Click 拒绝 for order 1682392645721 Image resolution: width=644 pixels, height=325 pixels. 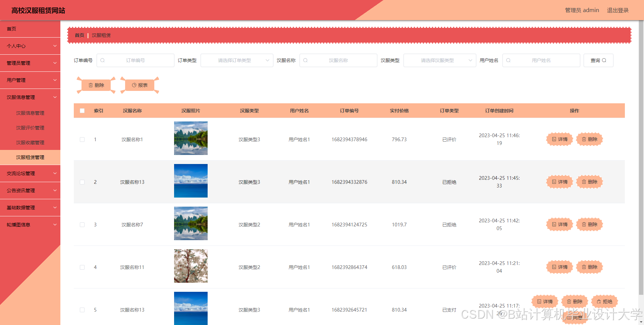(x=604, y=302)
